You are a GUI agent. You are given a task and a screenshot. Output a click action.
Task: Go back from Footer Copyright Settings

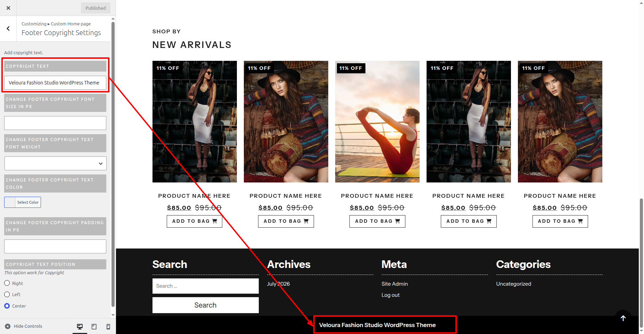click(8, 28)
